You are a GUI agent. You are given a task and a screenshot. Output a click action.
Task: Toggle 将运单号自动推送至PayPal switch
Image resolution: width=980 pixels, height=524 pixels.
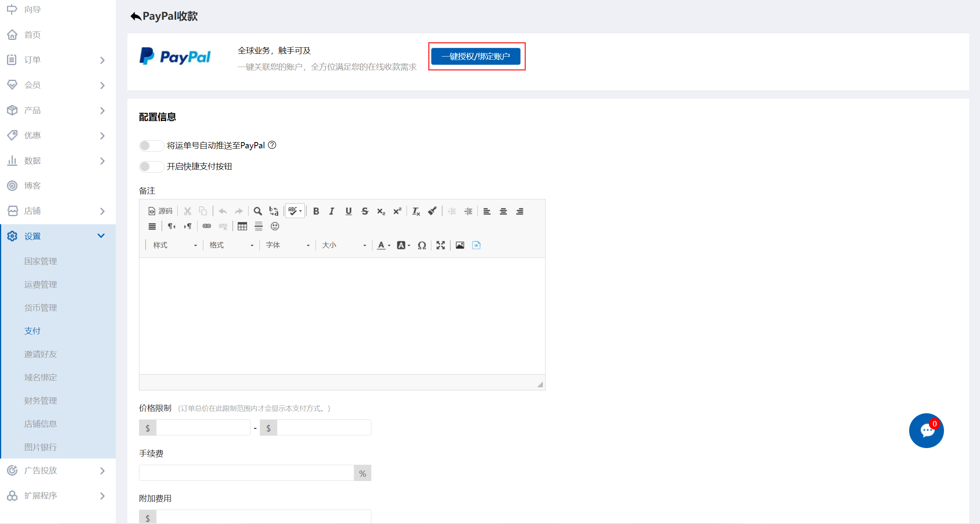(x=151, y=146)
